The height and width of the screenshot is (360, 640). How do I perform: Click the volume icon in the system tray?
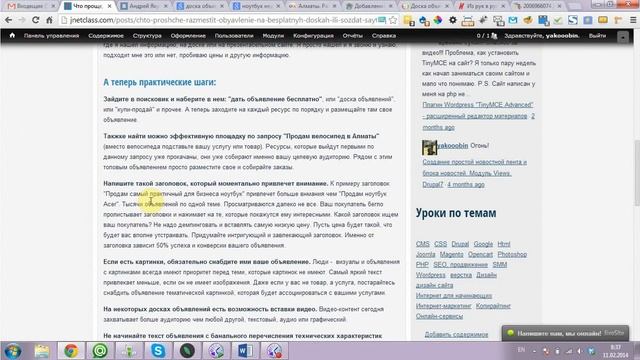580,351
